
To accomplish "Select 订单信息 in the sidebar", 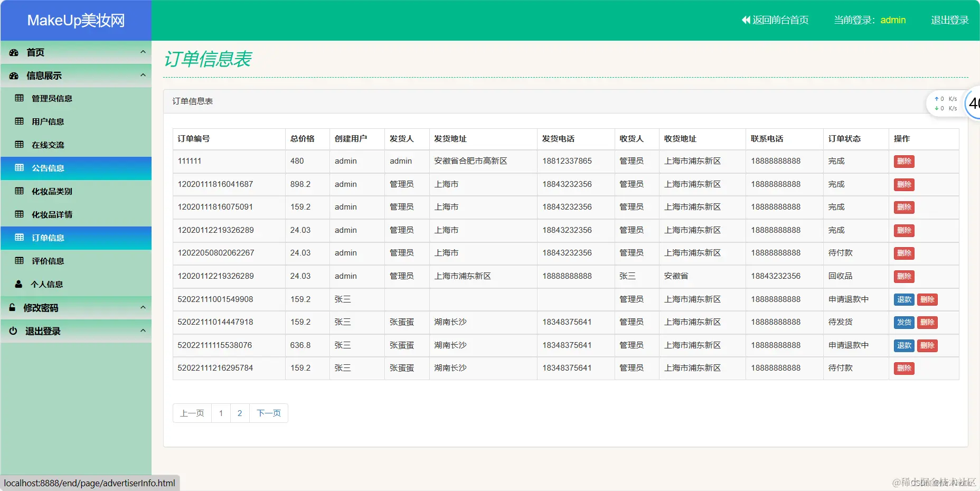I will click(x=76, y=238).
